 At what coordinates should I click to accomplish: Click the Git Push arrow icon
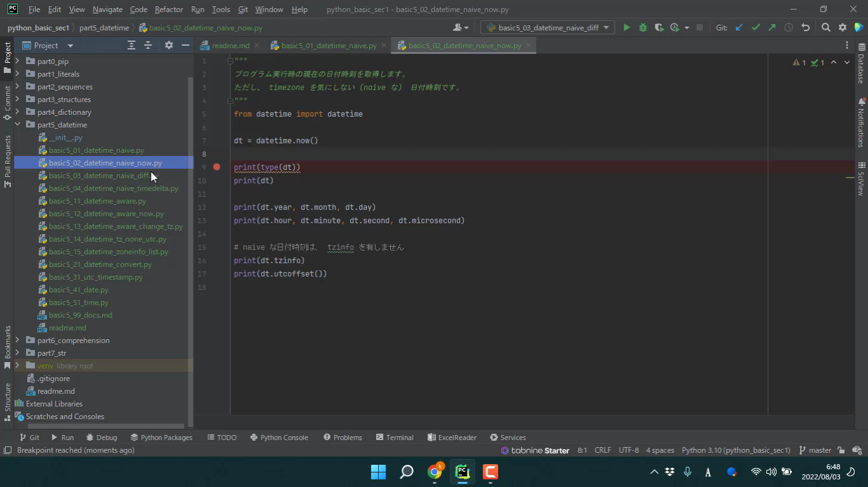[772, 27]
